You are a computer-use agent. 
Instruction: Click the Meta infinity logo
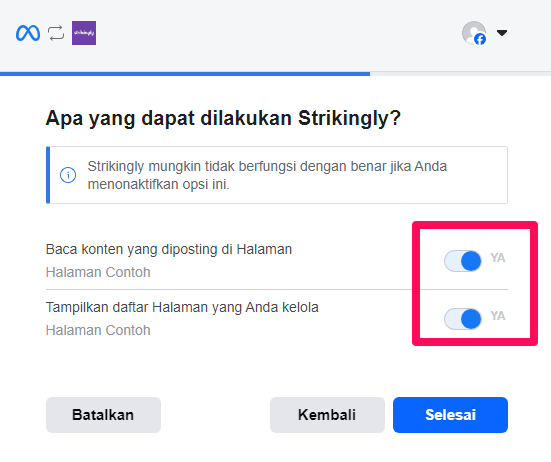(28, 33)
